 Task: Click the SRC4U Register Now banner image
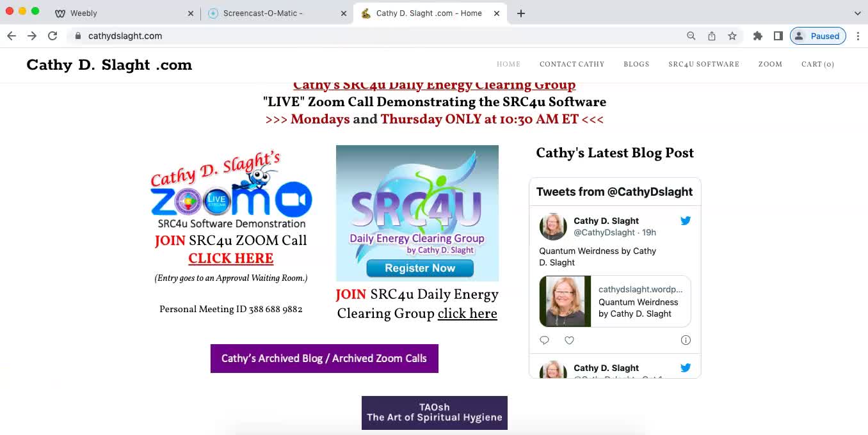point(417,213)
